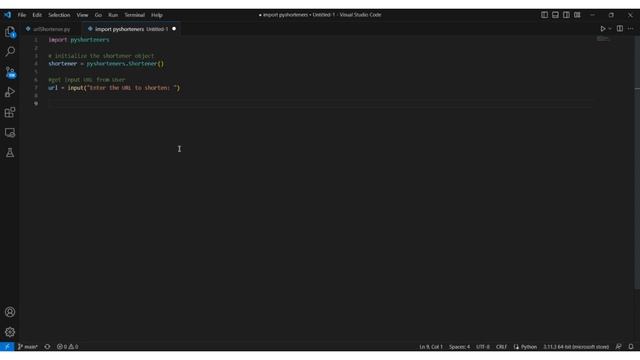Viewport: 640px width, 360px height.
Task: Click the code minimap
Action: coord(603,39)
